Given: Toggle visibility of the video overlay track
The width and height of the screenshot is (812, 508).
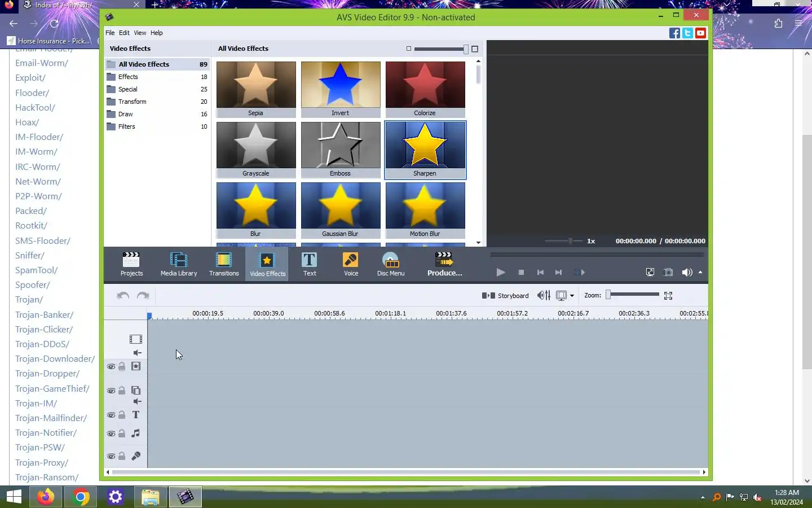Looking at the screenshot, I should 111,391.
